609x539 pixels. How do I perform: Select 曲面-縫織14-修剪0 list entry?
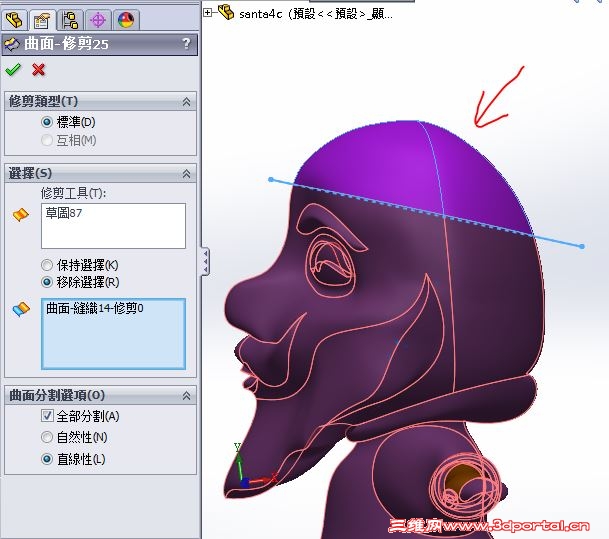click(x=94, y=308)
